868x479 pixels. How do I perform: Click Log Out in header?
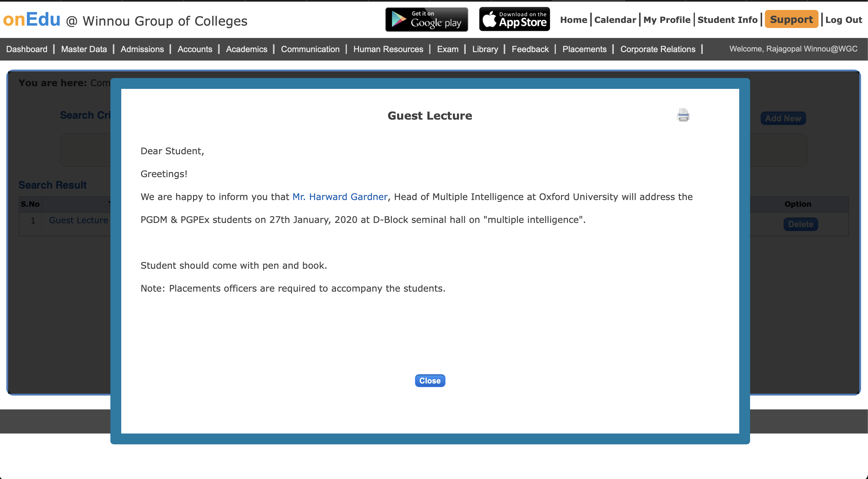(x=843, y=20)
